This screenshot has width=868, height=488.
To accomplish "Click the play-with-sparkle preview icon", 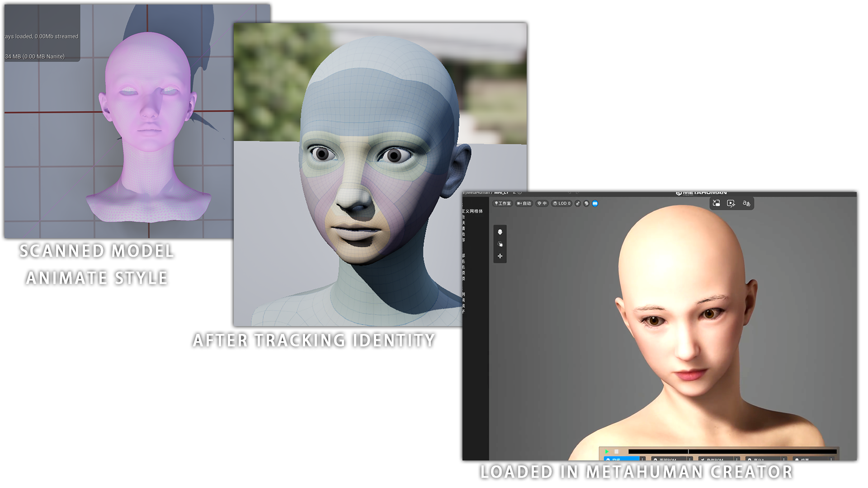I will (731, 203).
